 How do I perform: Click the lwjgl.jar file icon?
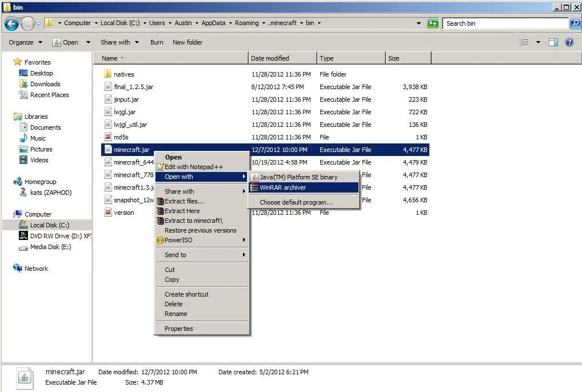click(107, 112)
